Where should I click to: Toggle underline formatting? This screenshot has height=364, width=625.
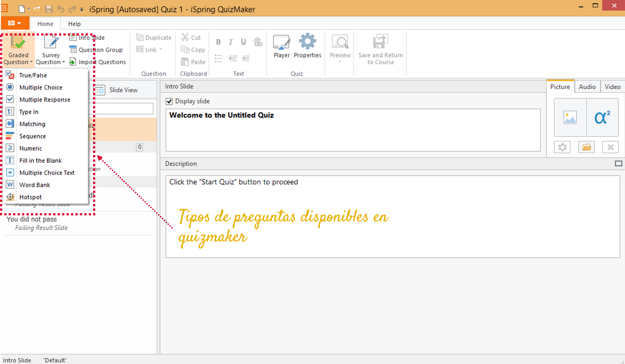point(244,42)
